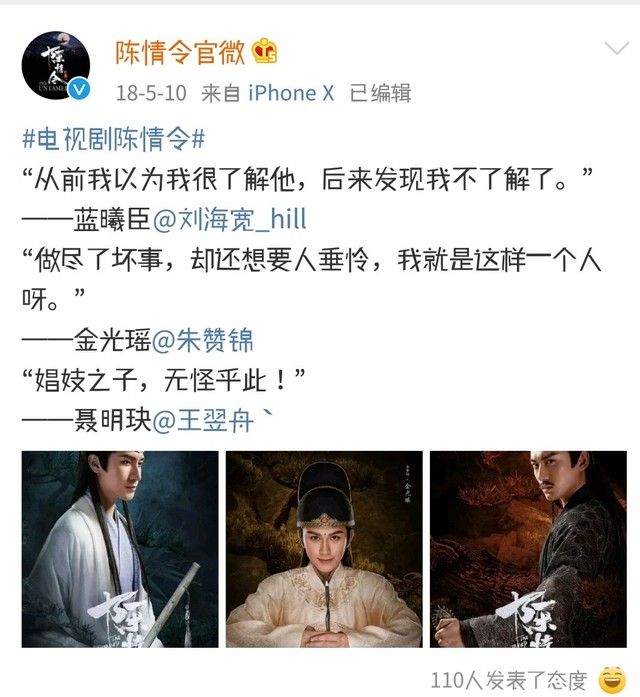Open the 陈情令官微 profile avatar
The width and height of the screenshot is (640, 697).
point(56,65)
